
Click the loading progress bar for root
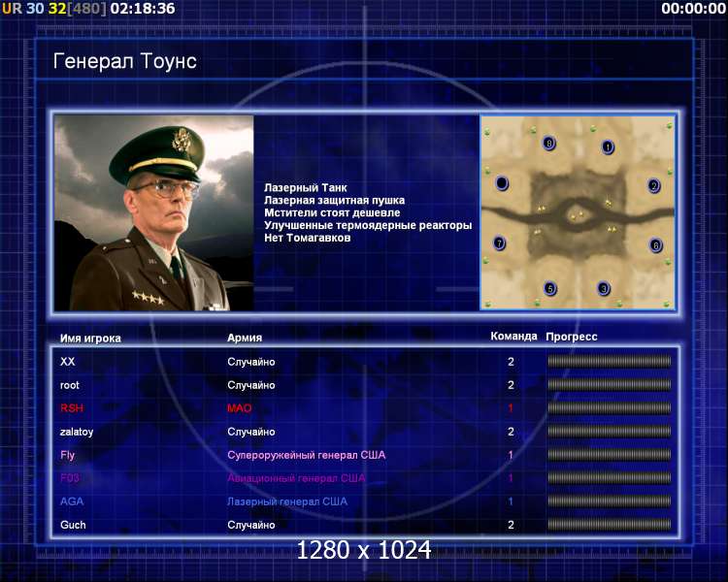pos(610,385)
